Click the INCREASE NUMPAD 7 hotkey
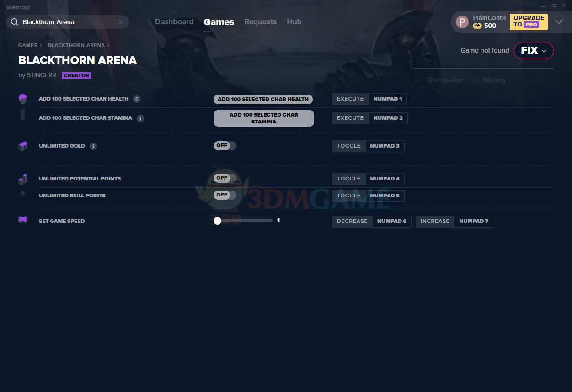The width and height of the screenshot is (572, 392). (x=454, y=222)
